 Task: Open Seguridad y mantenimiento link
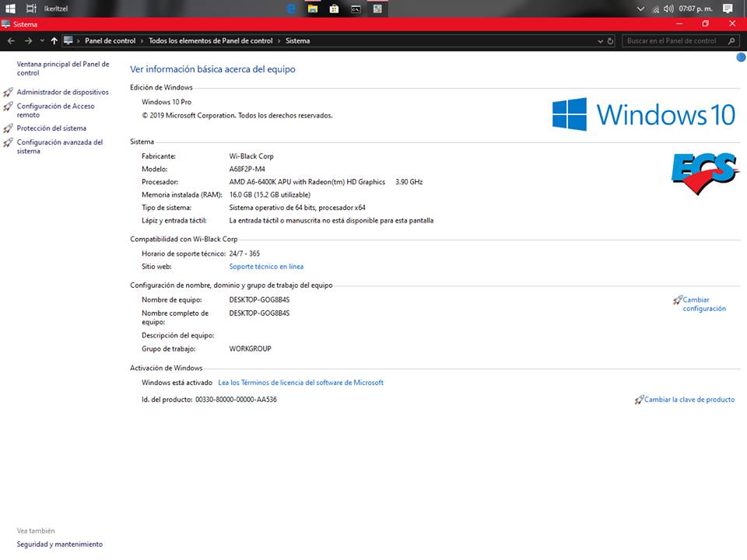click(60, 544)
